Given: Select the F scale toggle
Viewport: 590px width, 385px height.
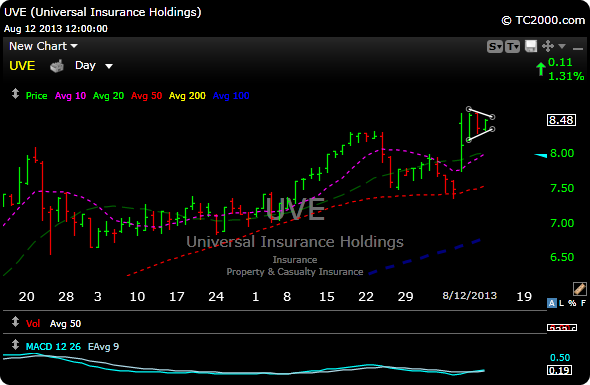Looking at the screenshot, I should (583, 303).
